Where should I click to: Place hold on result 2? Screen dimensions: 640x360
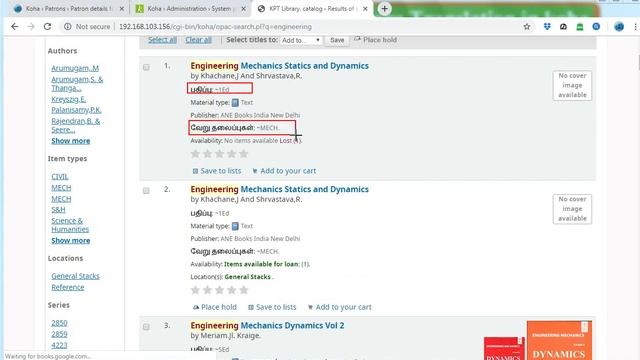click(x=215, y=307)
